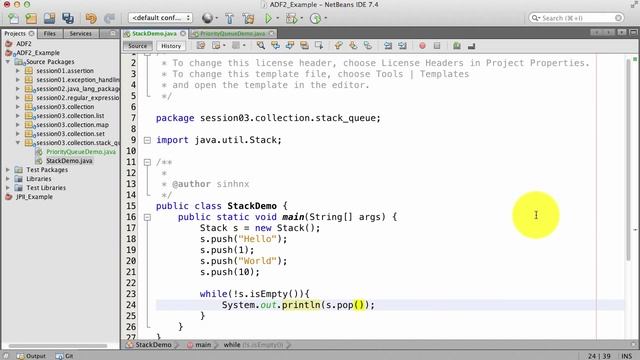The height and width of the screenshot is (360, 640).
Task: Click the Profile Project clock icon
Action: (x=315, y=18)
